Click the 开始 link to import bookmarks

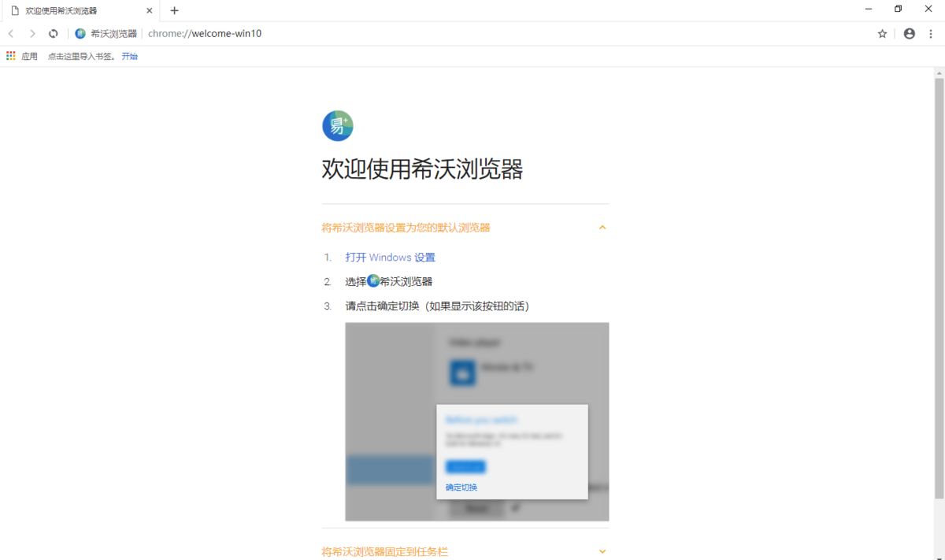[x=129, y=55]
